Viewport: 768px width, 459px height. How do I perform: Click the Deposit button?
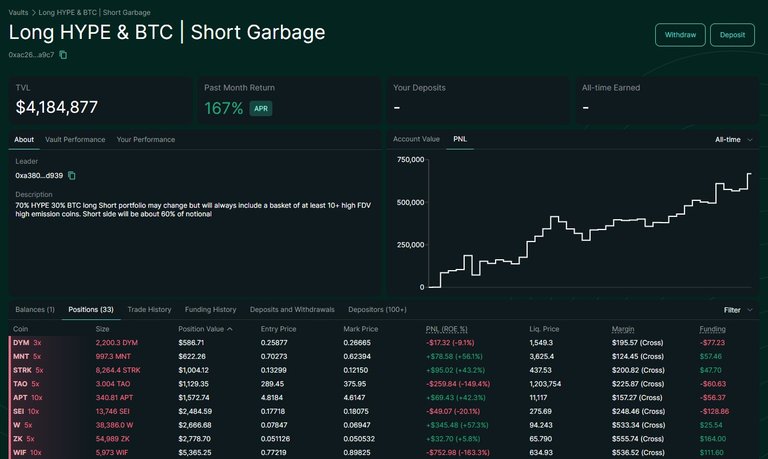tap(732, 35)
